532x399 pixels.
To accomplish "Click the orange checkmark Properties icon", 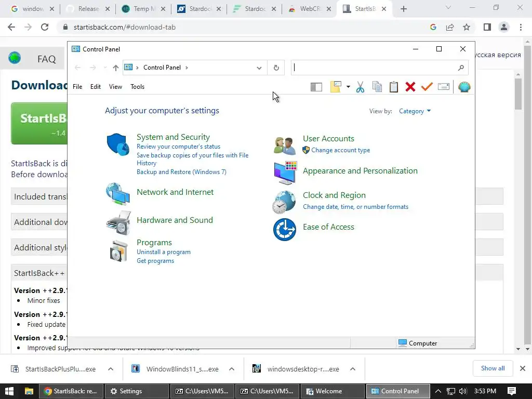I will click(x=427, y=87).
